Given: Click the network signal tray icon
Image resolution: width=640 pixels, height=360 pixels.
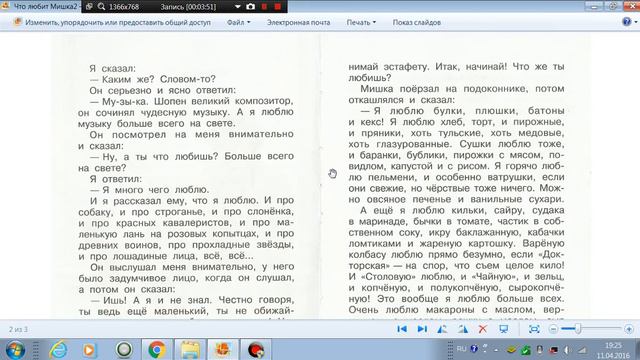Looking at the screenshot, I should click(582, 350).
